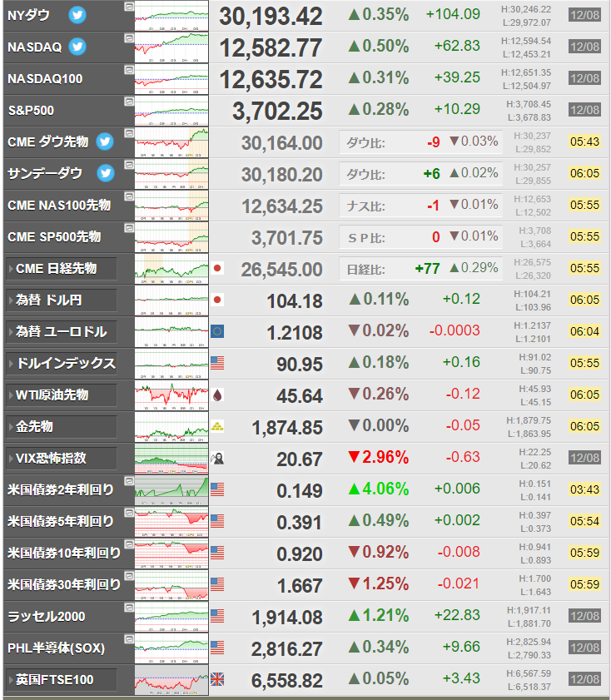Click the small chart icon in サンデーダウ row

129,165
